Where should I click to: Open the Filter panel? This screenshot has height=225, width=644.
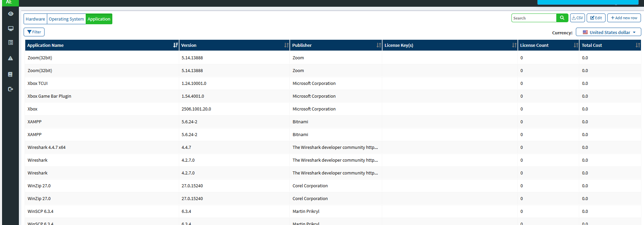click(34, 32)
